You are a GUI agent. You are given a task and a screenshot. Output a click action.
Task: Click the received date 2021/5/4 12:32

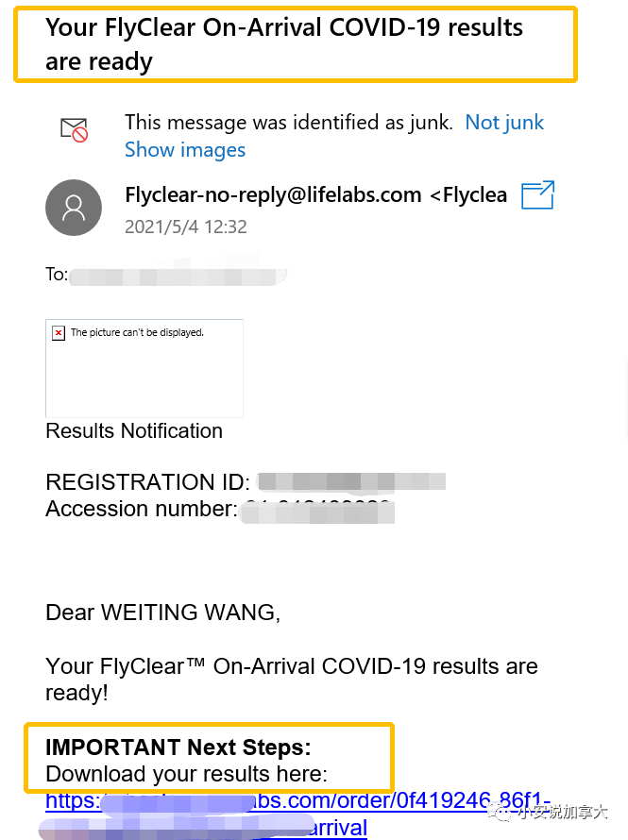click(186, 227)
